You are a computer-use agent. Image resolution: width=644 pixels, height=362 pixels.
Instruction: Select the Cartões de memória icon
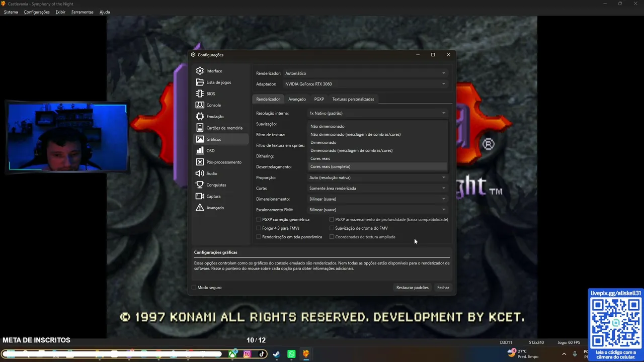[x=200, y=128]
